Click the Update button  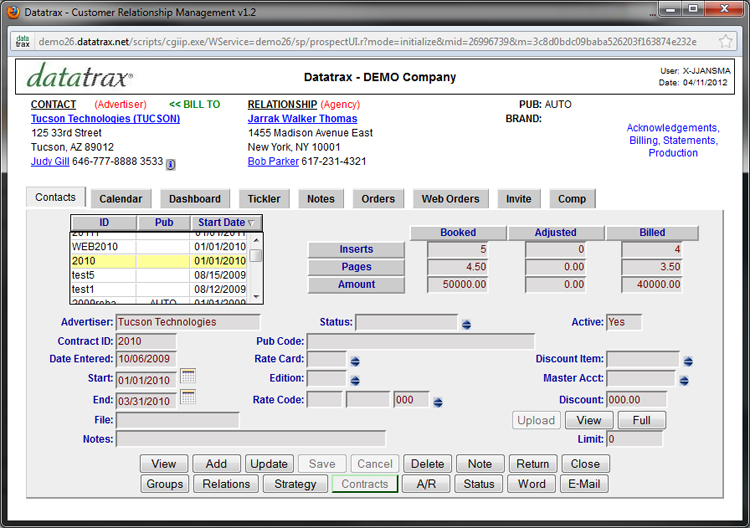[x=269, y=463]
